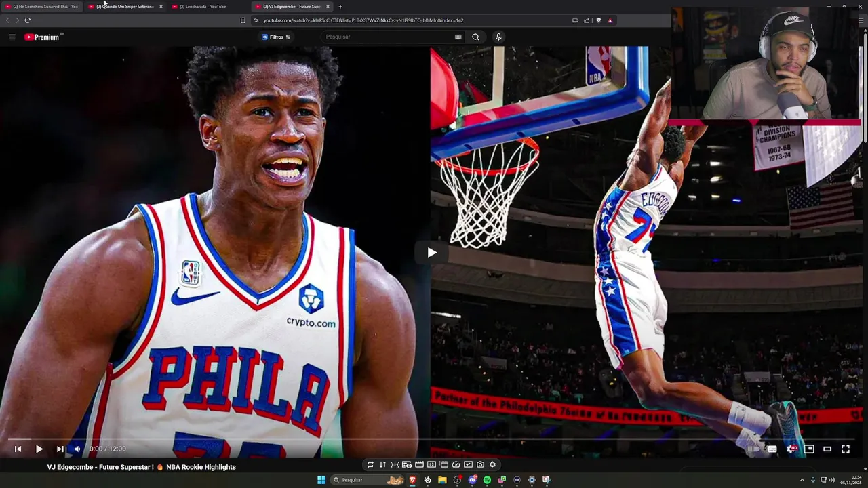Open File Explorer folder in taskbar
The width and height of the screenshot is (868, 488).
(x=442, y=480)
